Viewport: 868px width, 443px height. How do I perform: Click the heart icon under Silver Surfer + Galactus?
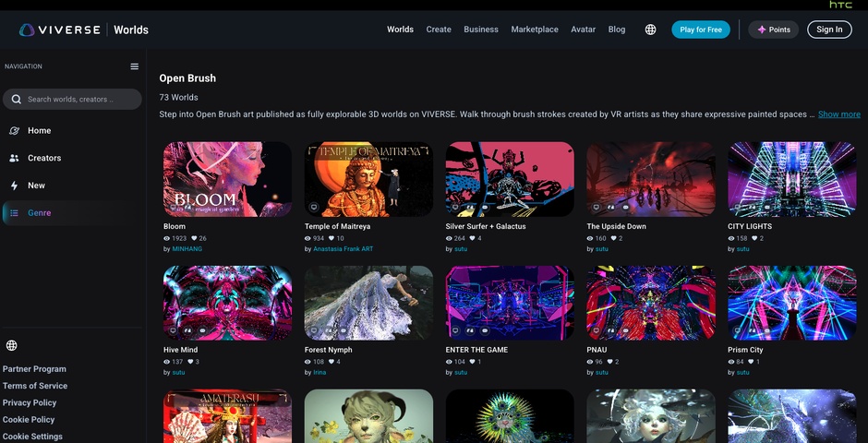[x=472, y=238]
